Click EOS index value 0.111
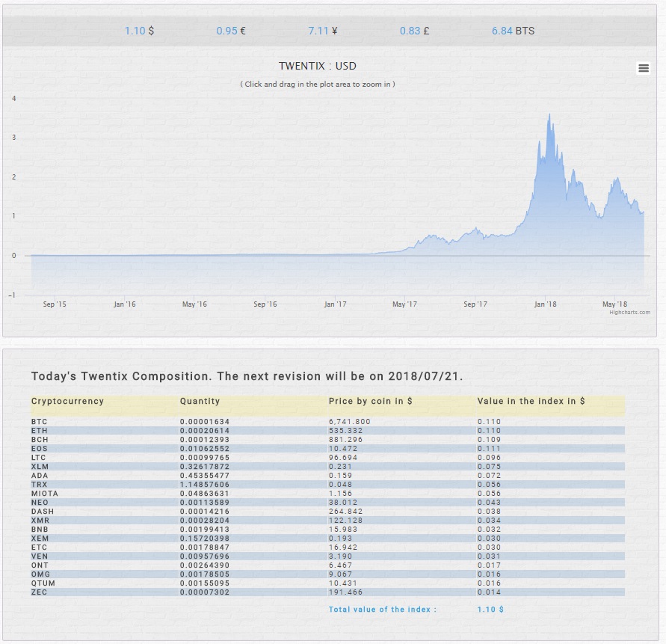666x644 pixels. click(x=489, y=449)
